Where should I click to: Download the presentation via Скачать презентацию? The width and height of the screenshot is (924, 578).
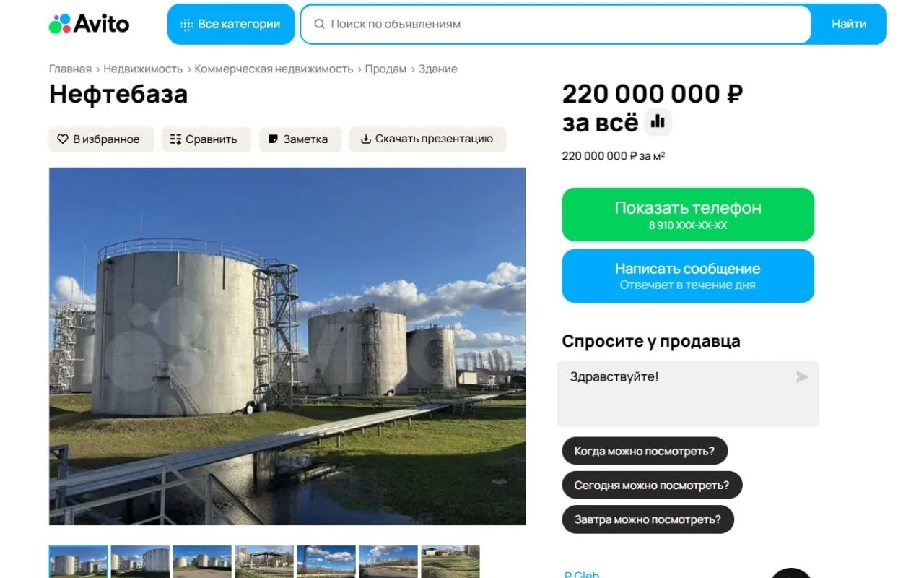coord(427,139)
